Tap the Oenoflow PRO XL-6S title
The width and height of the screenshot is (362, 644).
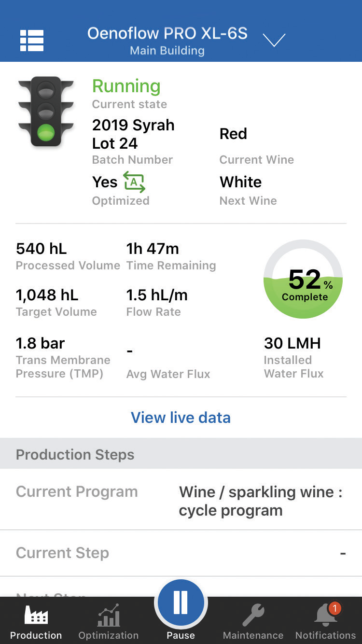click(x=167, y=33)
